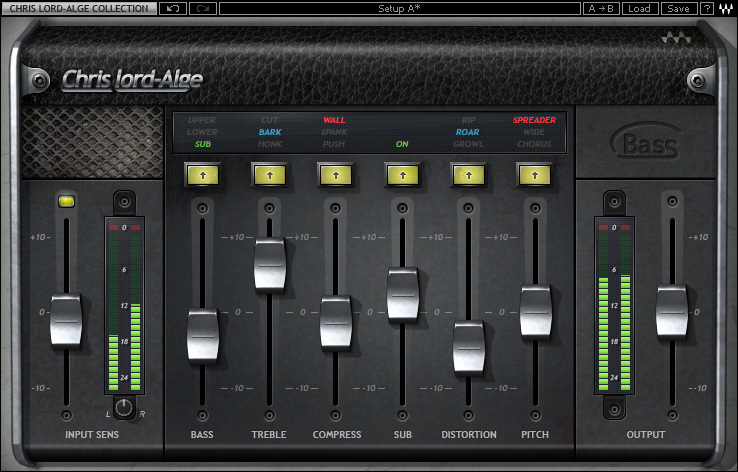Click the A→B copy button
Screen dimensions: 738x472
tap(601, 8)
